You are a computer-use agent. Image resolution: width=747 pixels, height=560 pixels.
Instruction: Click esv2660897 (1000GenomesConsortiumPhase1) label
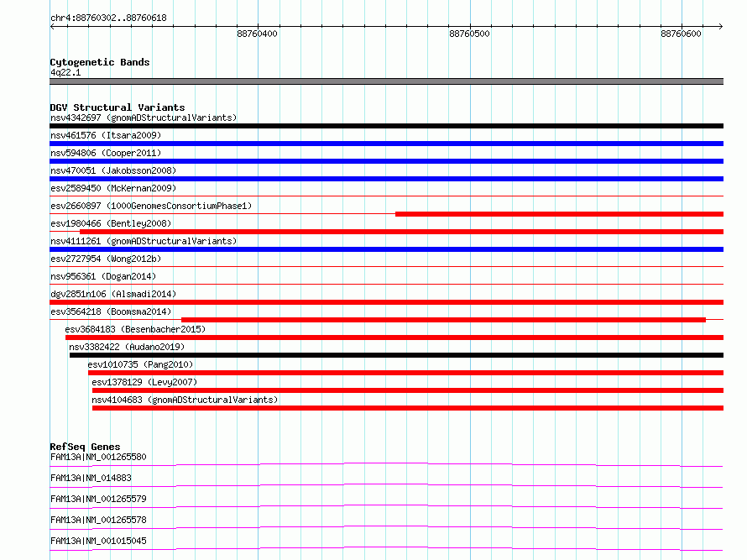(x=151, y=206)
